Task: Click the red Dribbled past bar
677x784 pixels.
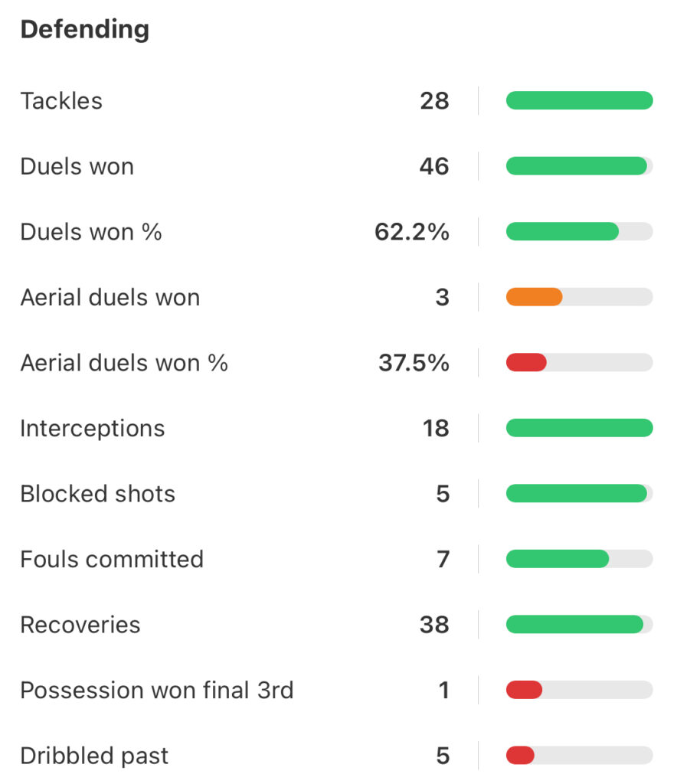Action: point(521,756)
